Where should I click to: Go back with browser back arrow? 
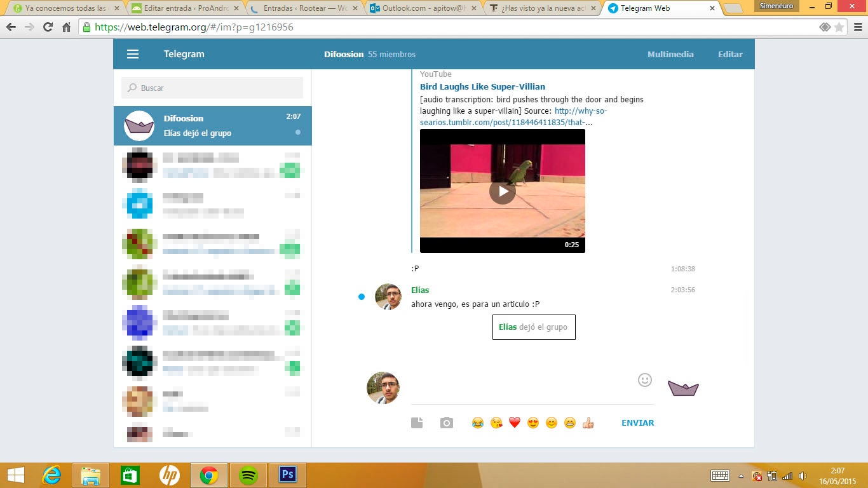coord(11,27)
